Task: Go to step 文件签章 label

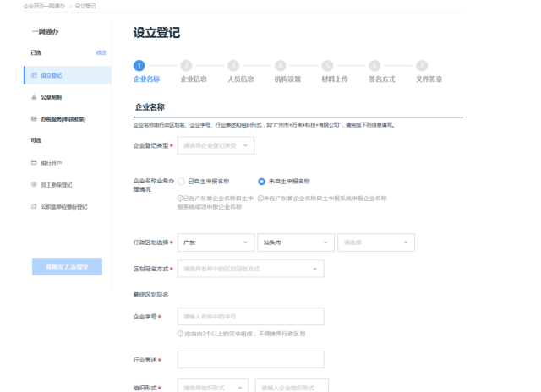Action: click(429, 79)
